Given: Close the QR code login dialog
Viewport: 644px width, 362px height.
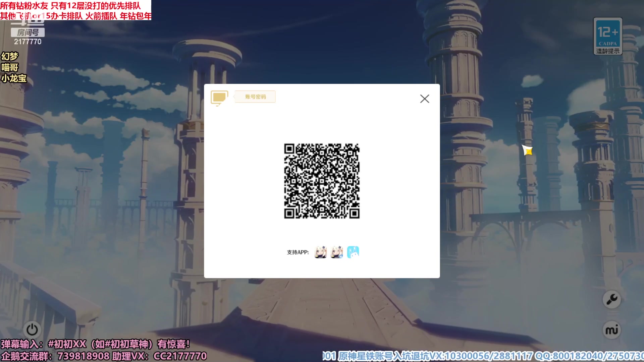Looking at the screenshot, I should (x=425, y=99).
